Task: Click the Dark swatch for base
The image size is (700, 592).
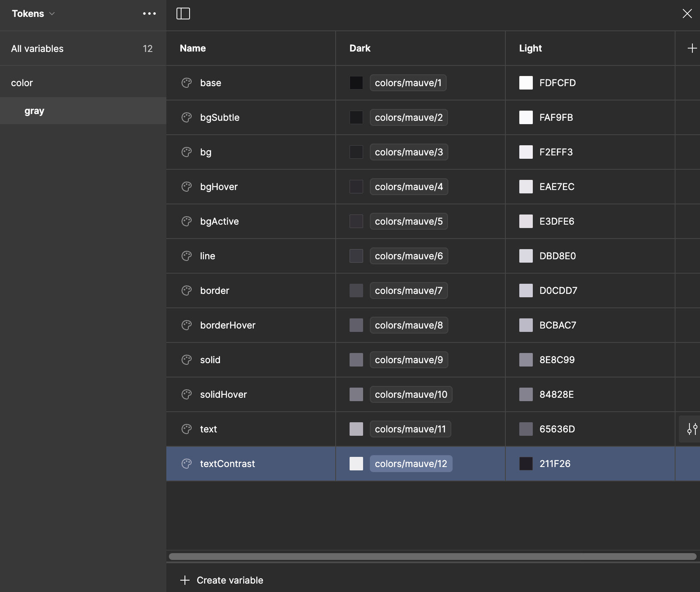Action: (x=356, y=83)
